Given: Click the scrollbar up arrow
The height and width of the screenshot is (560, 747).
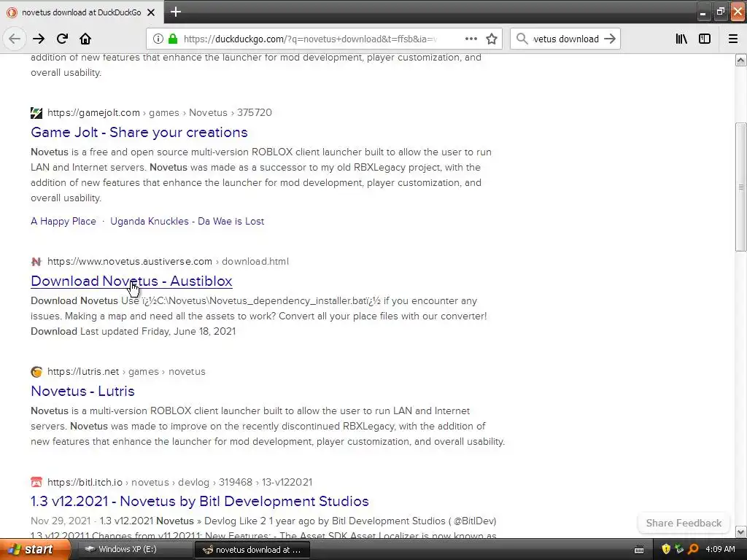Looking at the screenshot, I should 740,60.
